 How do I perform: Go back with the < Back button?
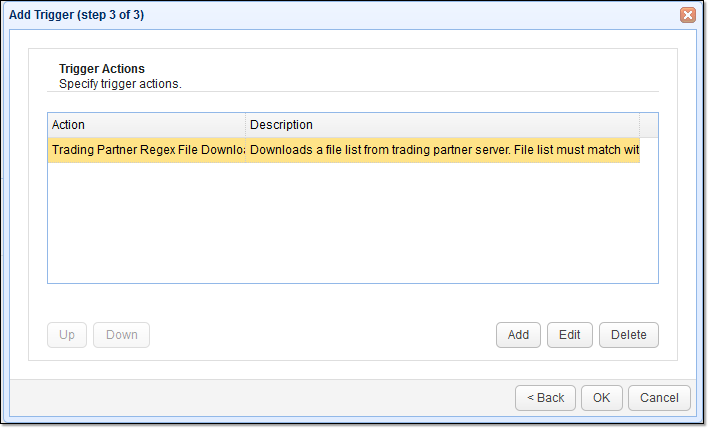pyautogui.click(x=545, y=397)
